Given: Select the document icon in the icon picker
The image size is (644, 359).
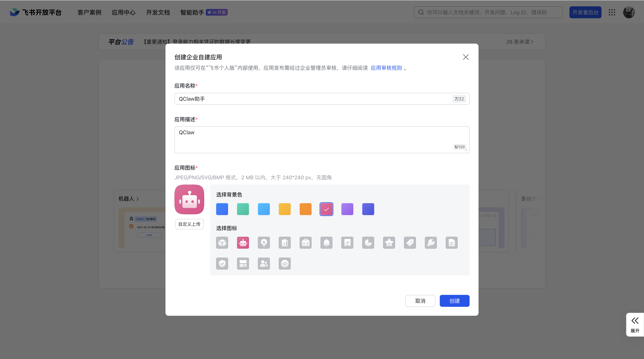Looking at the screenshot, I should pos(451,243).
